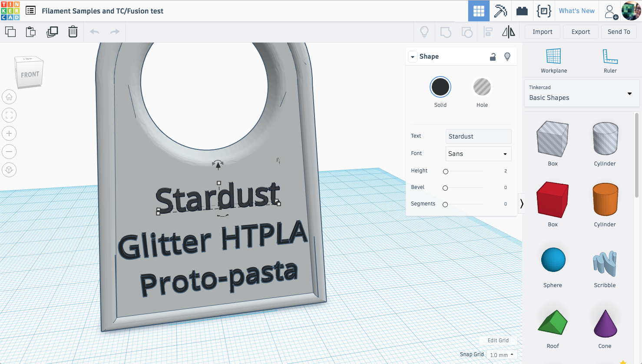
Task: Select the purple Cone shape
Action: tap(605, 324)
